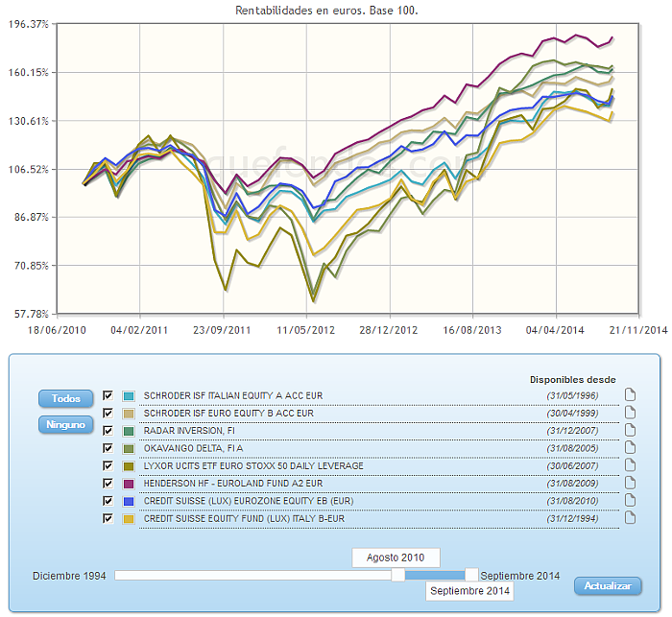Click the purple swatch for Henderson Euroland Fund

[x=129, y=484]
